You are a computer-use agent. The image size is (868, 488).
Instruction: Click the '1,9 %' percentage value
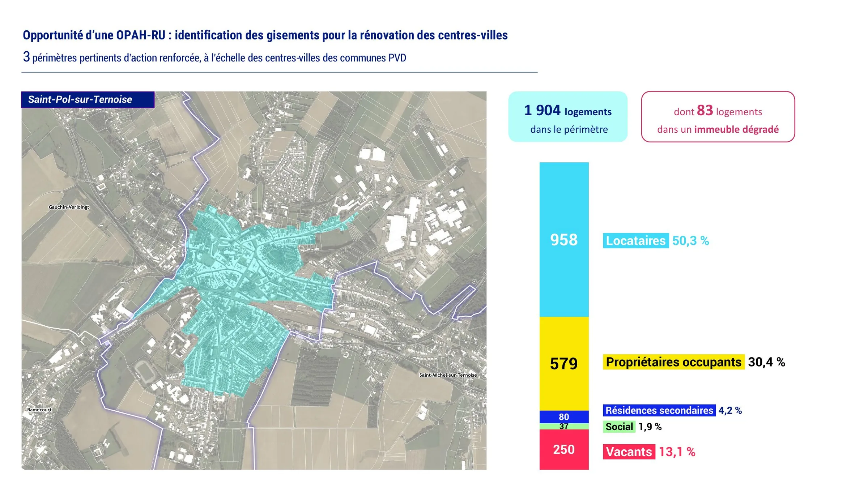point(650,427)
